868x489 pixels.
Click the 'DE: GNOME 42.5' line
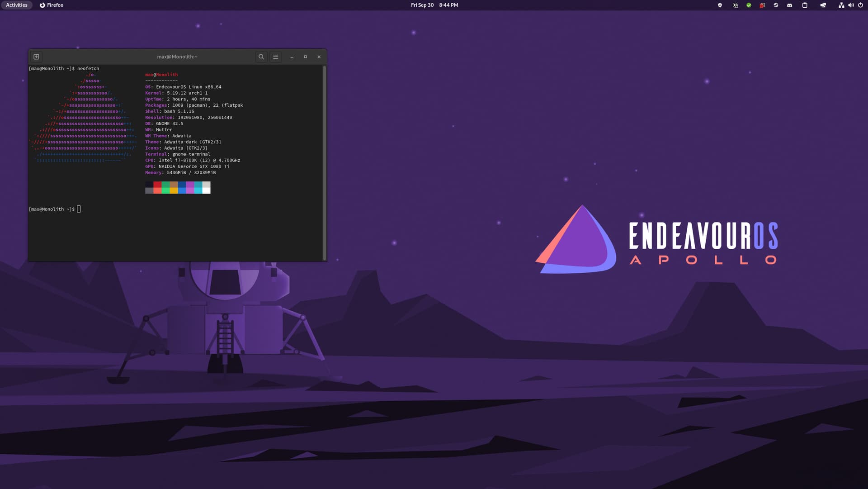(x=164, y=123)
